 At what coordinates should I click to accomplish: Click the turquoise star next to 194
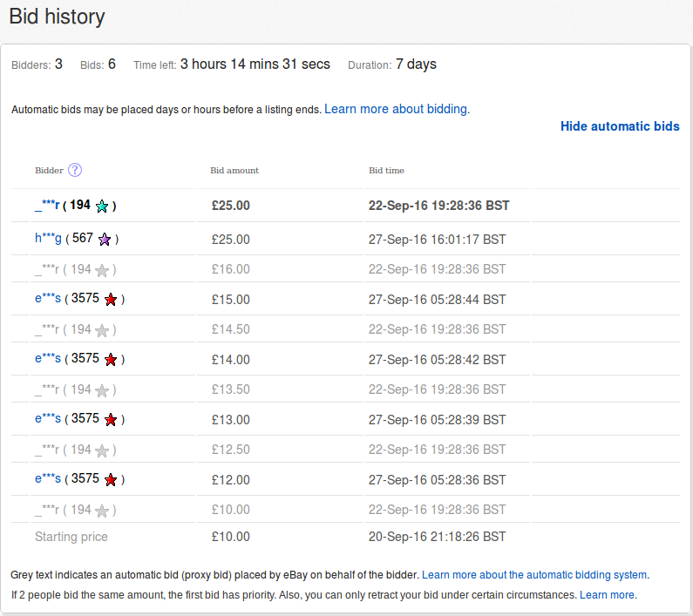click(x=102, y=206)
